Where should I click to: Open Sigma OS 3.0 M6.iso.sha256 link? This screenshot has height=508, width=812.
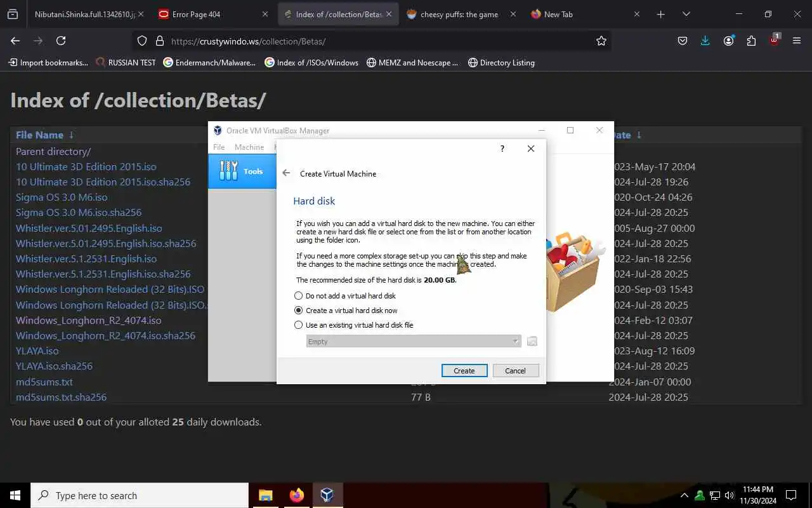79,212
